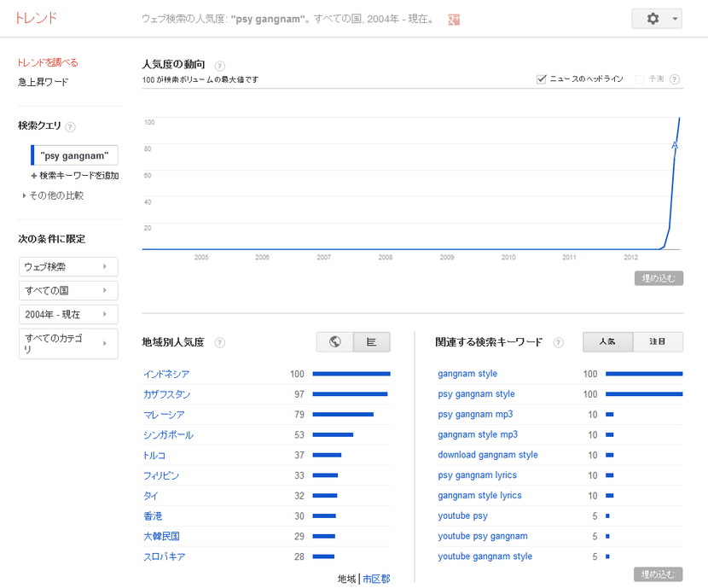Open the すべてのカテゴリ category dropdown

68,344
